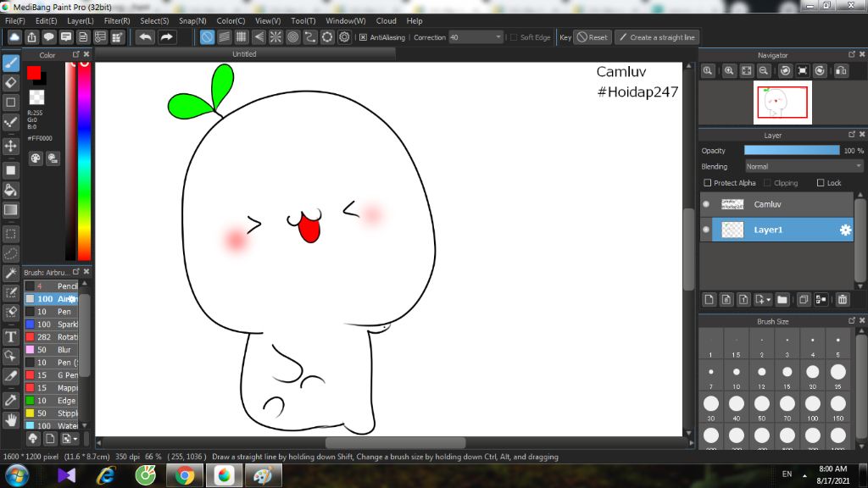Click the Undo arrow
Image resolution: width=868 pixels, height=488 pixels.
(x=146, y=37)
